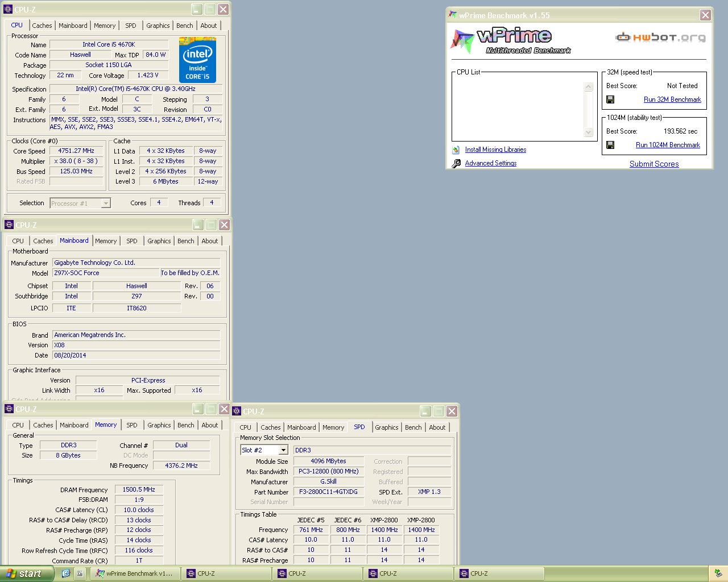This screenshot has width=728, height=582.
Task: Select SPD tab in the CPU-Z Motherboard window
Action: pos(132,242)
